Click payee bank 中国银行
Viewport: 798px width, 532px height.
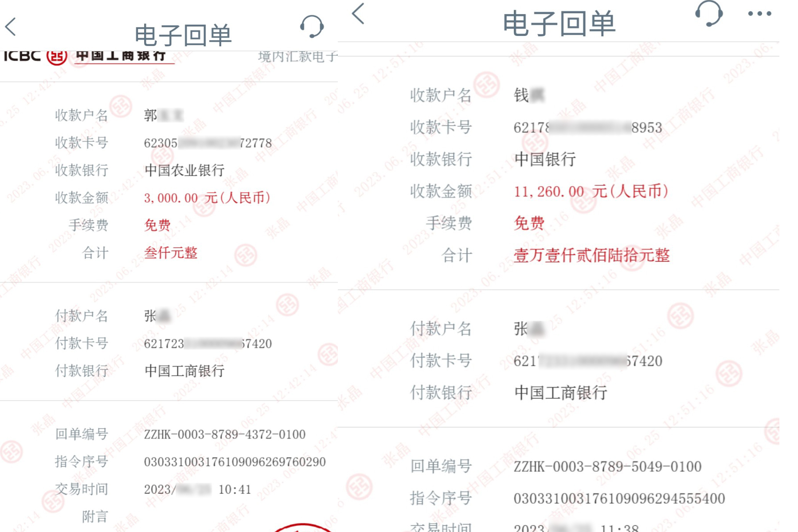pos(545,159)
